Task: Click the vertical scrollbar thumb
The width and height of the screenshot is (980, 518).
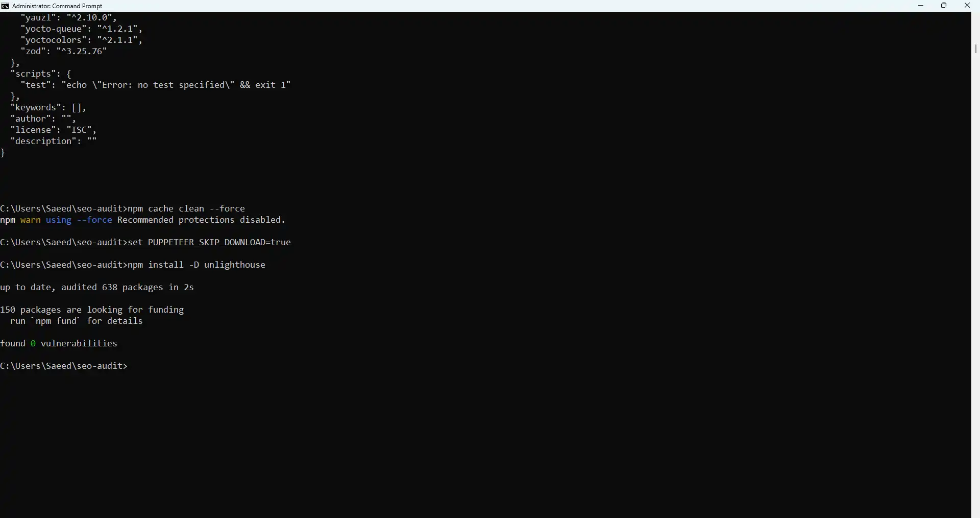Action: point(975,49)
